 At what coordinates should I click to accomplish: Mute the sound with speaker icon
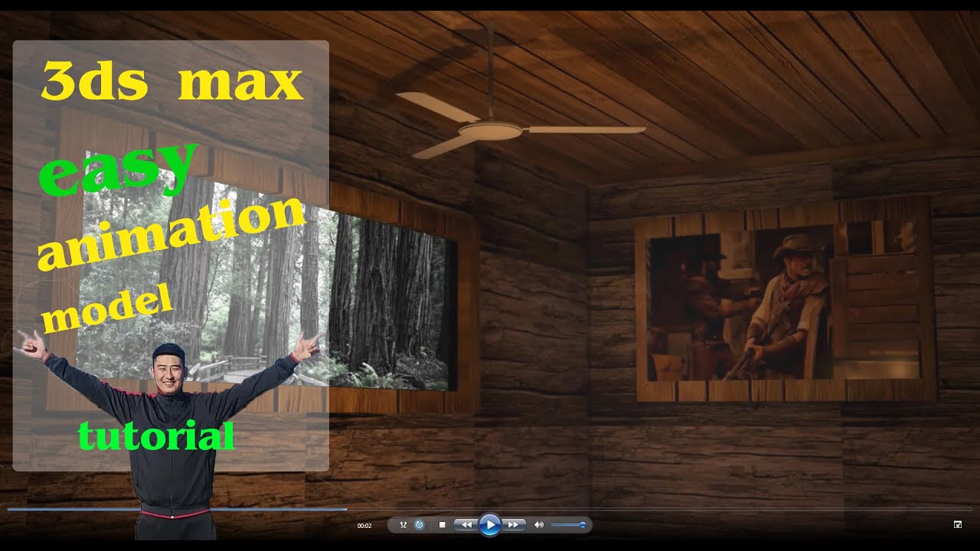[539, 525]
